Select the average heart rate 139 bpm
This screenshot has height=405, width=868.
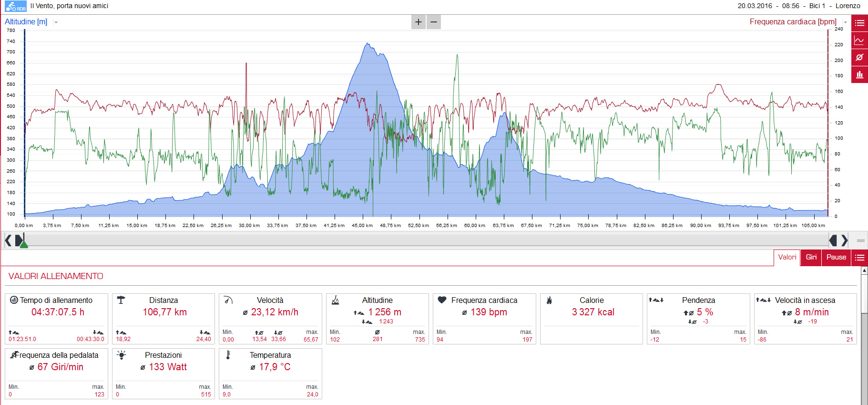click(489, 312)
